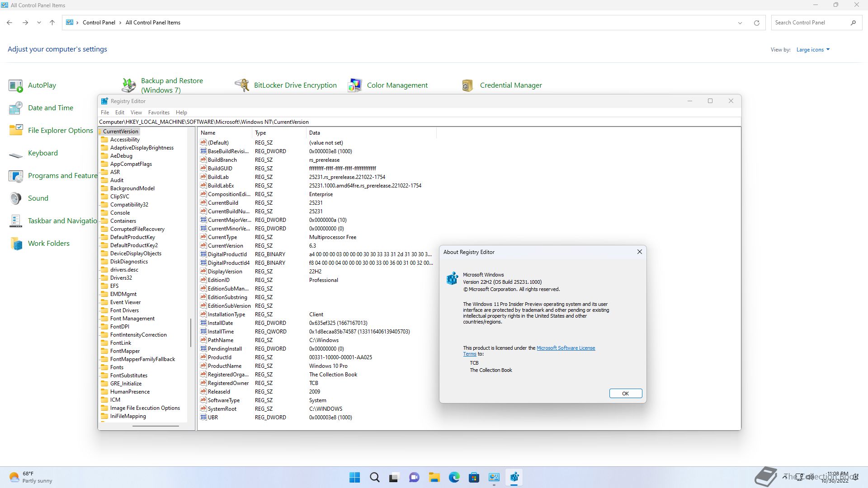Launch Microsoft Edge from the taskbar
Image resolution: width=868 pixels, height=488 pixels.
454,477
